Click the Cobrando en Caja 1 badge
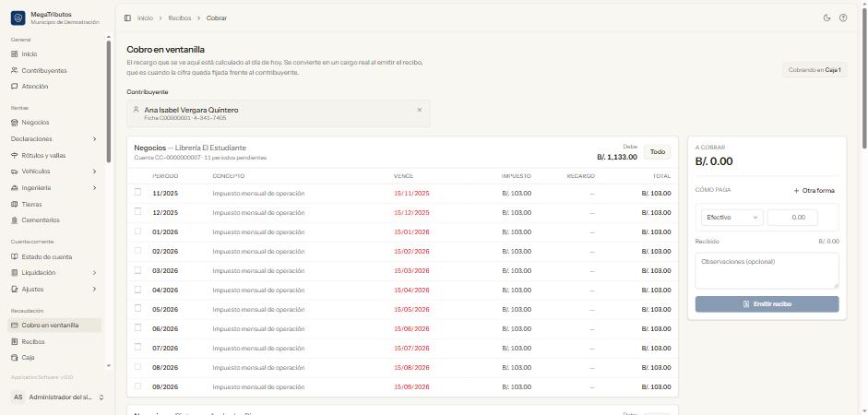Viewport: 868px width, 415px height. click(814, 70)
